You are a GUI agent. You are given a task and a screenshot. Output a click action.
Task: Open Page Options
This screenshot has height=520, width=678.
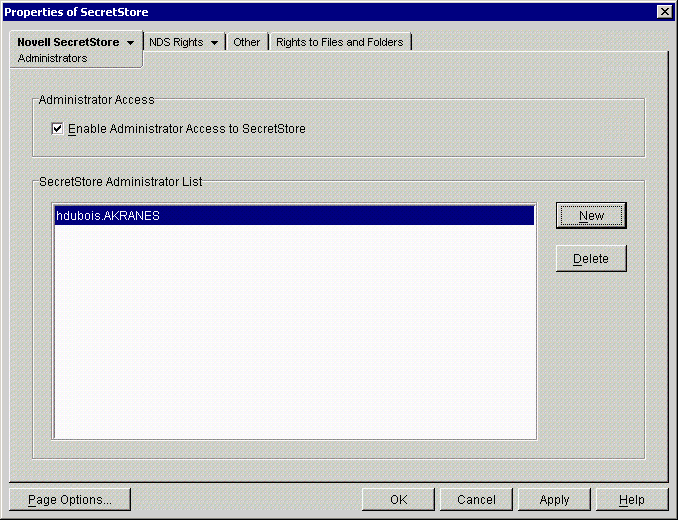coord(70,500)
